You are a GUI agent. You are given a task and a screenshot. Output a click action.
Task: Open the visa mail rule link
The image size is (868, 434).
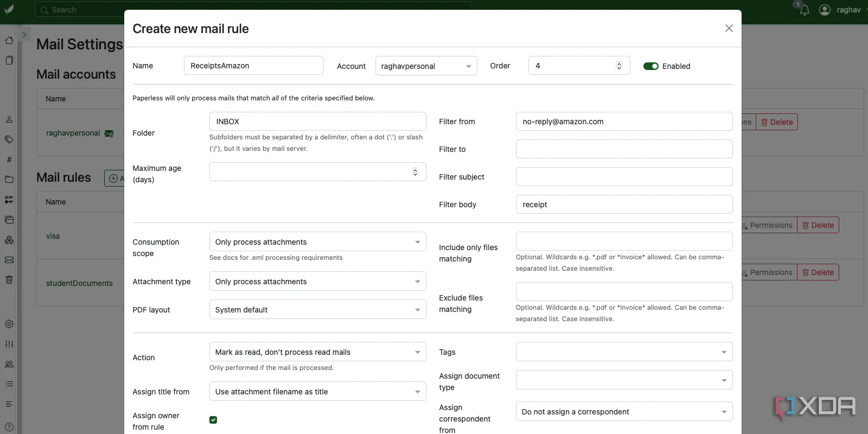point(53,236)
